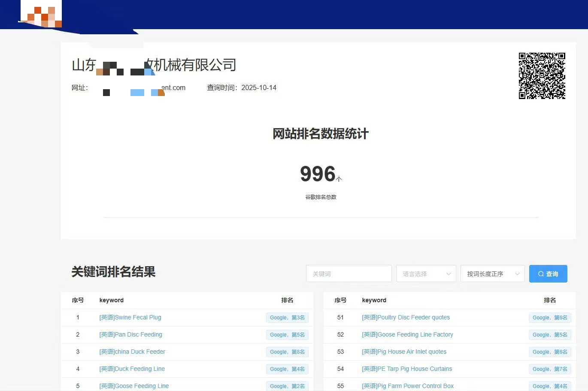Click the Google 第3名 rank badge in row 1
588x391 pixels.
(287, 318)
